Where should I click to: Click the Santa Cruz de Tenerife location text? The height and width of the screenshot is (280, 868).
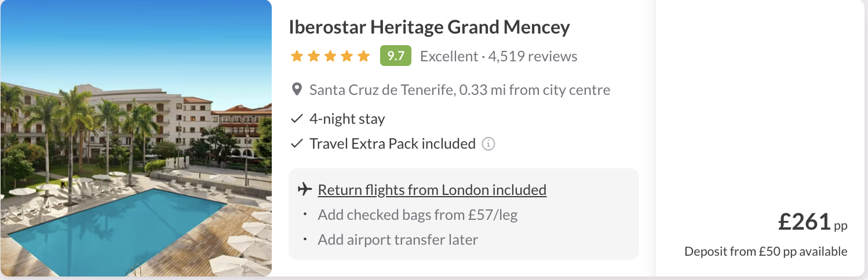459,90
